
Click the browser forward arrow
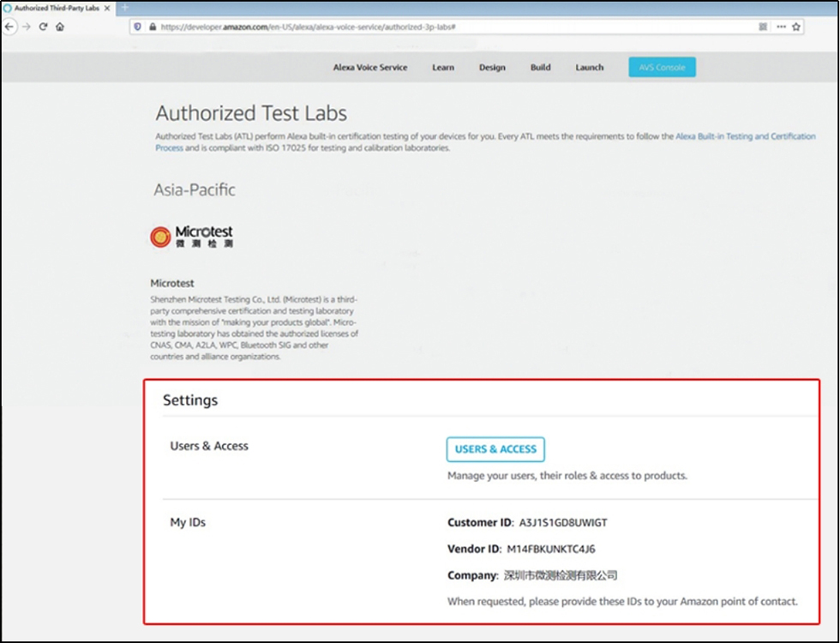[27, 27]
